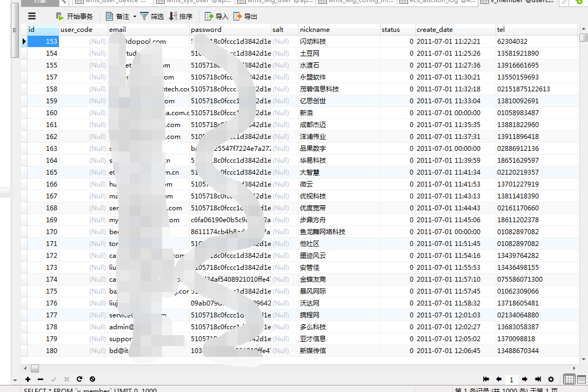The height and width of the screenshot is (392, 588).
Task: Click the 备注 memo toolbar button
Action: [x=118, y=17]
